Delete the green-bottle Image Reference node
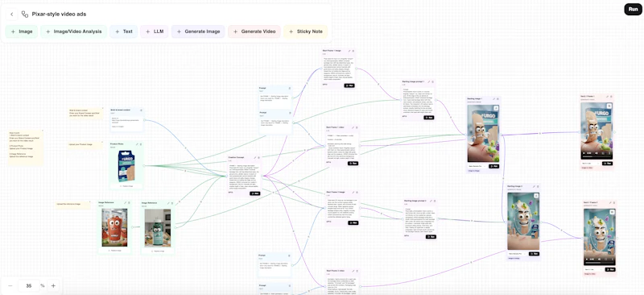Viewport: 644px width, 295px height. (172, 202)
